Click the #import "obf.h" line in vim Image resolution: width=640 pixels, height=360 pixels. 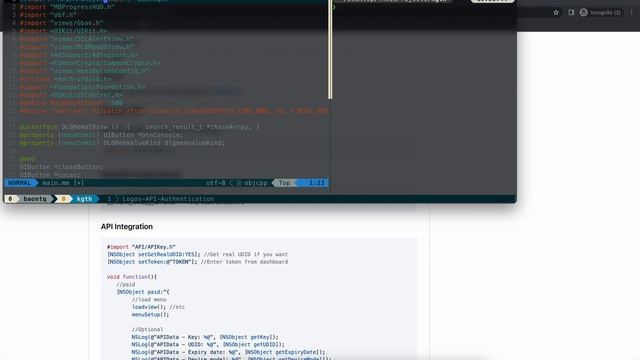(x=48, y=15)
